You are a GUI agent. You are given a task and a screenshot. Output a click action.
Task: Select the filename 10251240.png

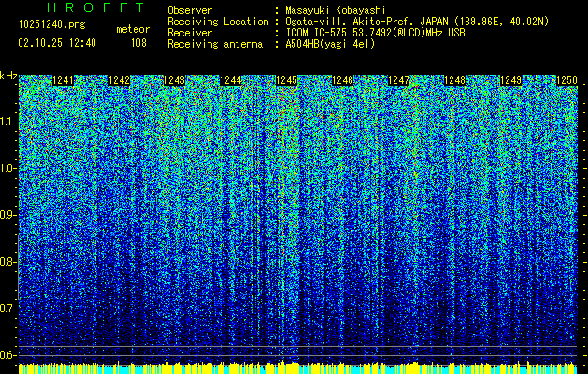tap(52, 25)
